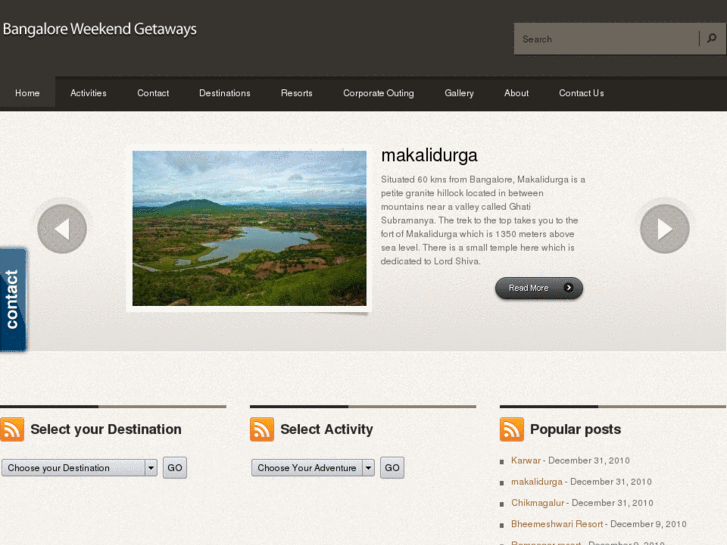The image size is (727, 545).
Task: Open the Contact Us menu item
Action: (x=581, y=93)
